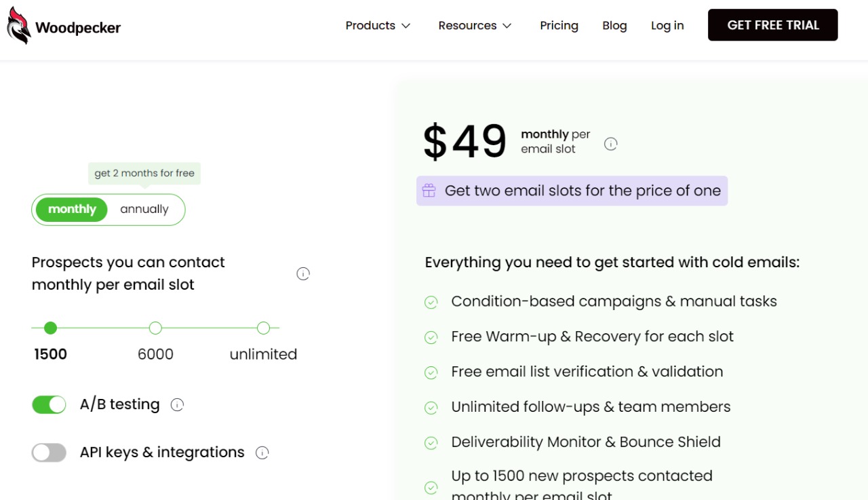Click the Woodpecker bird logo icon
Viewport: 868px width, 500px height.
[19, 26]
